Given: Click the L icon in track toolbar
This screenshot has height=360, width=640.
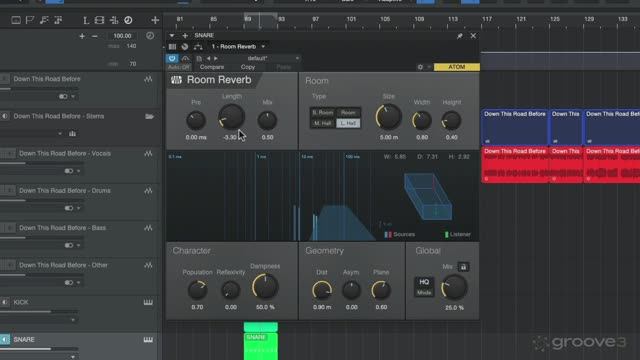Looking at the screenshot, I should 85,20.
